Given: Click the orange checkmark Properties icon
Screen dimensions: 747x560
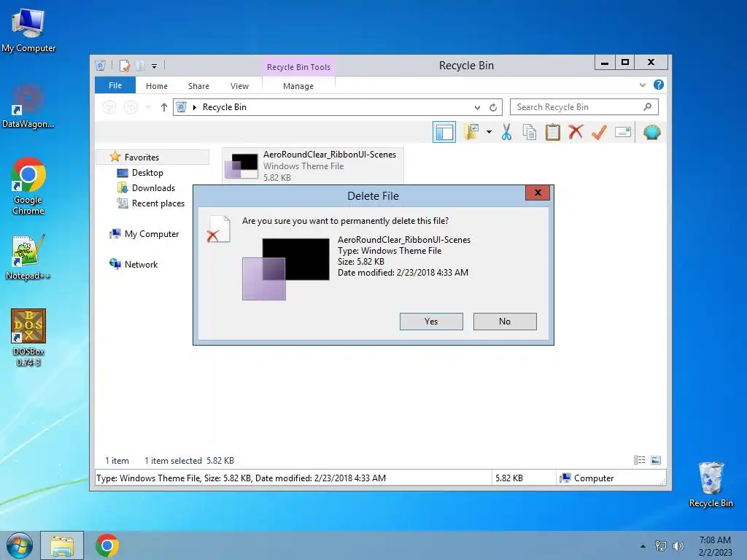Looking at the screenshot, I should [600, 132].
